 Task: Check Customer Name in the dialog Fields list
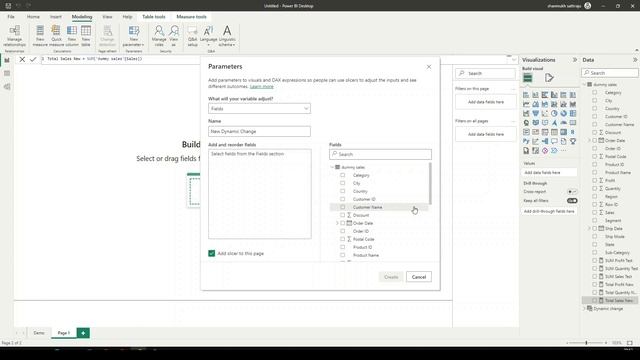coord(342,207)
